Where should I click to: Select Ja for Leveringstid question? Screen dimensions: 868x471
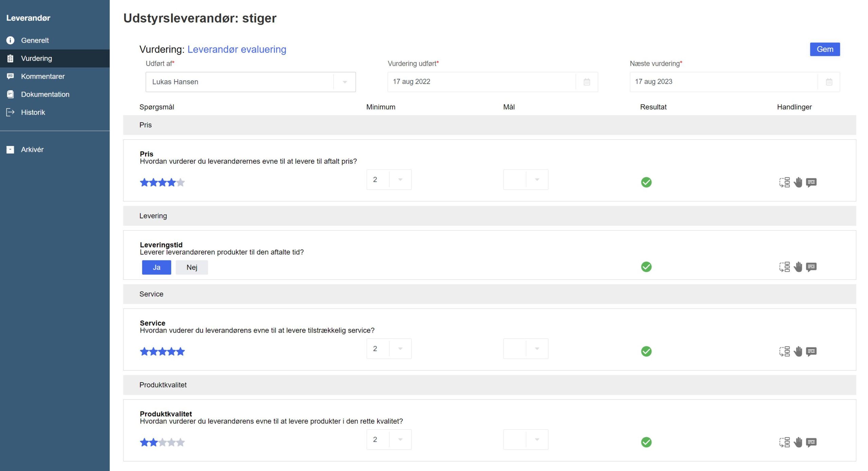coord(156,267)
